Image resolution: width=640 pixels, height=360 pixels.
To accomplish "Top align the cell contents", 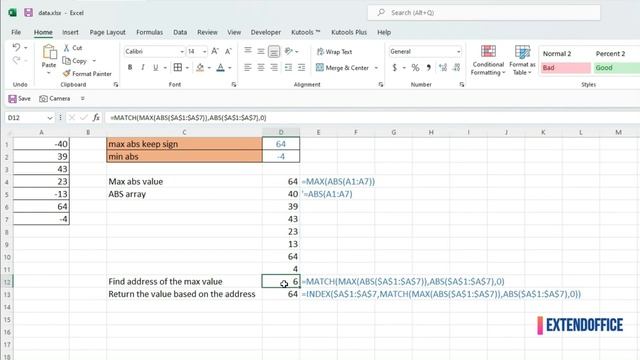I will tap(248, 51).
